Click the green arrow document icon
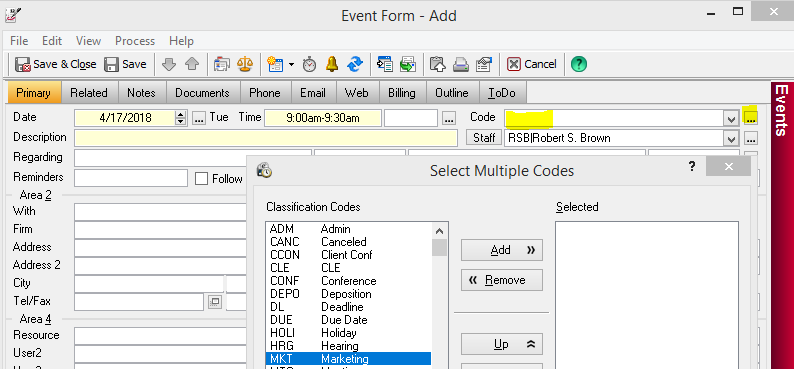Viewport: 794px width, 369px height. pos(408,64)
